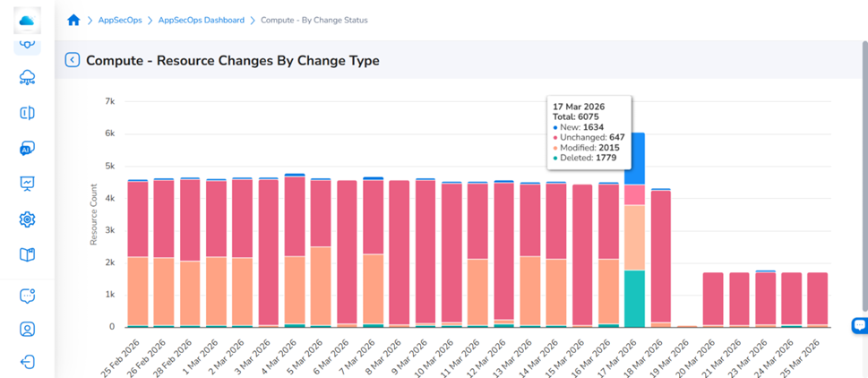Click the blue New segment on 17 Mar bar
Image resolution: width=868 pixels, height=378 pixels.
[634, 159]
